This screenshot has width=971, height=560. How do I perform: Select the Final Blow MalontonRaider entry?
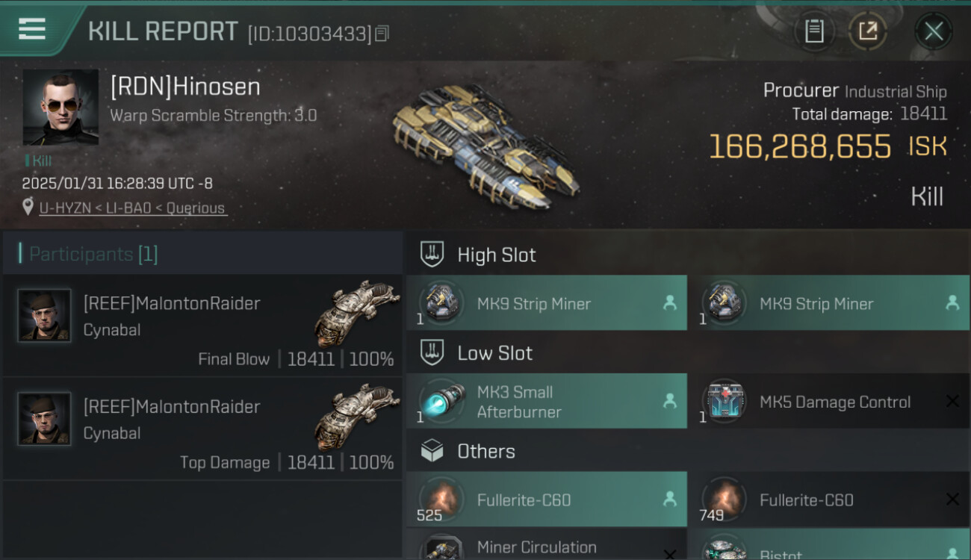202,326
